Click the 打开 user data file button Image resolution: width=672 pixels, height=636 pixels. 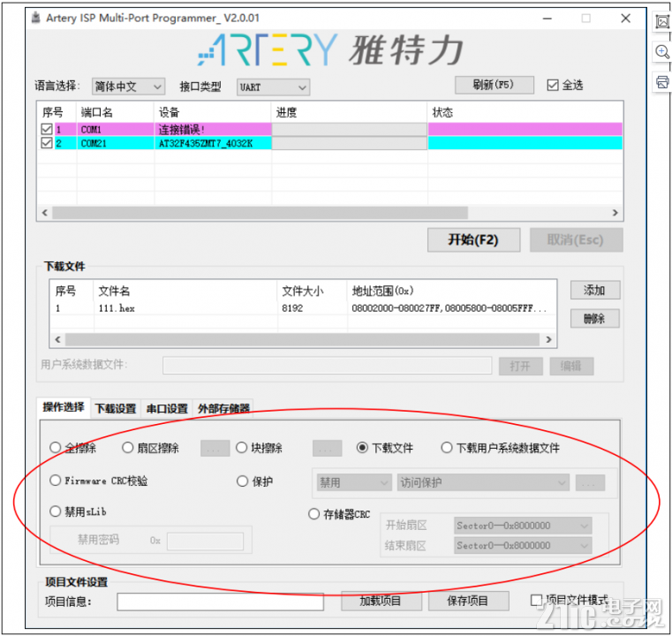click(521, 366)
